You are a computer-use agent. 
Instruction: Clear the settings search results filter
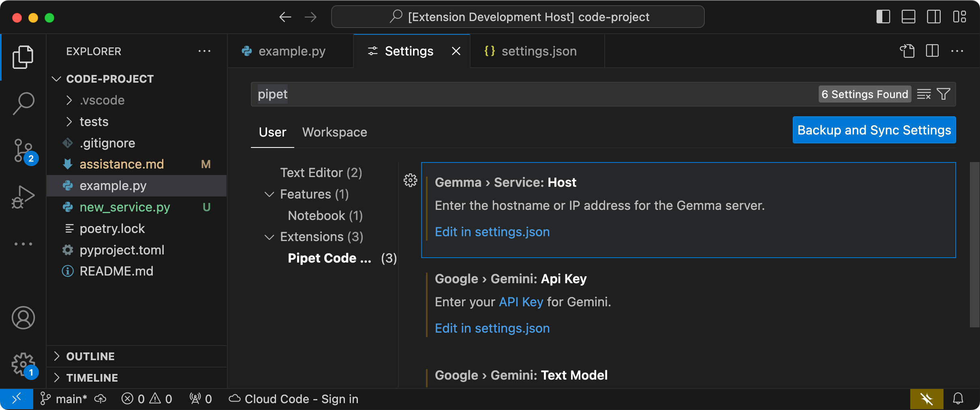(924, 94)
